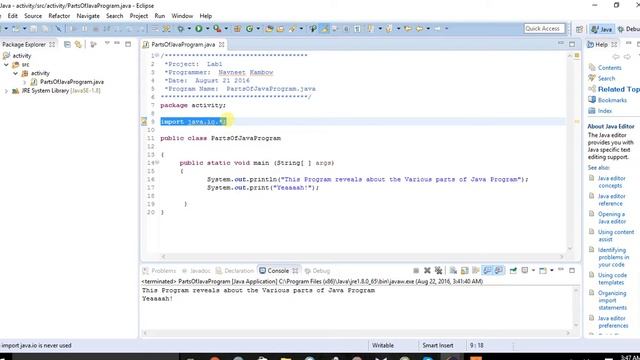Open the Source menu

coord(33,16)
